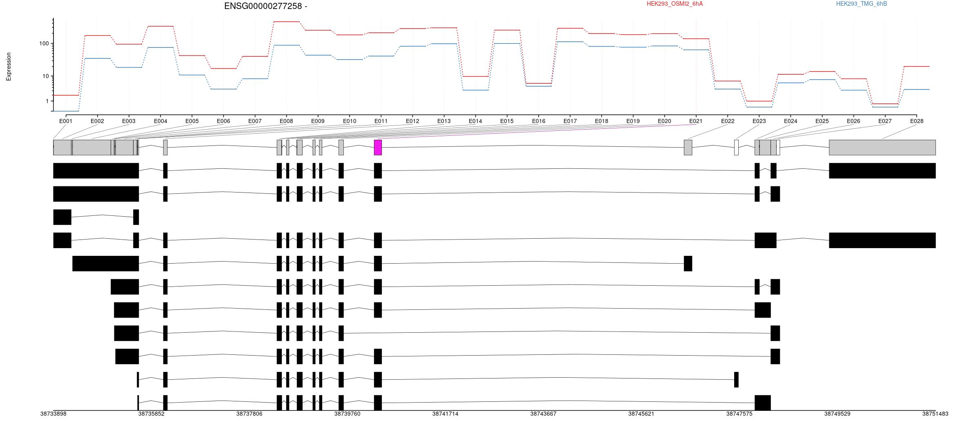Click the large gray rightmost exon in gene model

point(882,148)
